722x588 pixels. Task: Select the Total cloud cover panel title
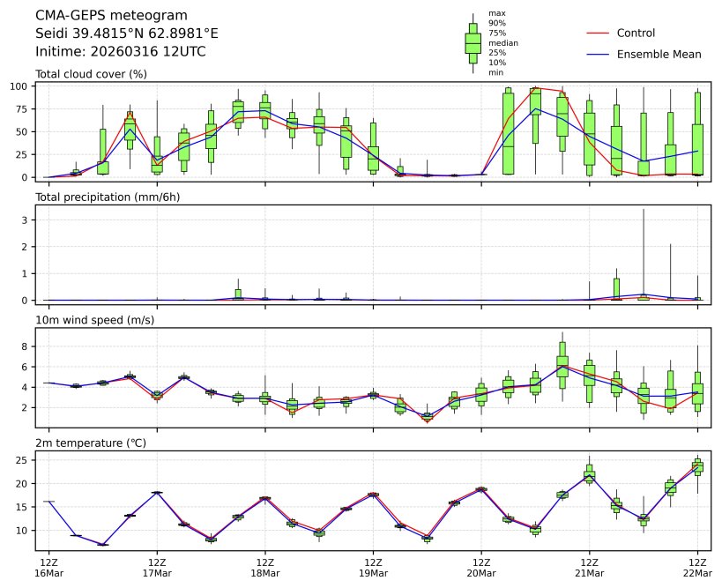click(91, 74)
